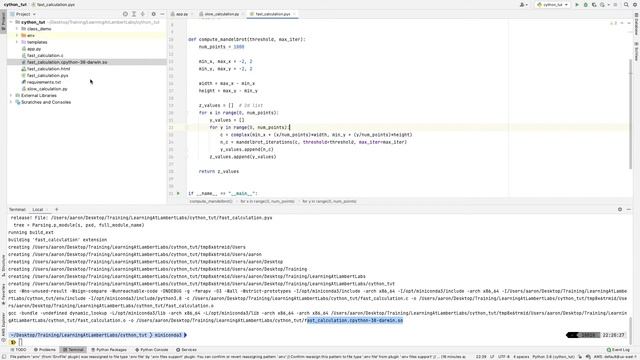Open IDE settings gear in top toolbar
The image size is (640, 360).
click(x=635, y=4)
